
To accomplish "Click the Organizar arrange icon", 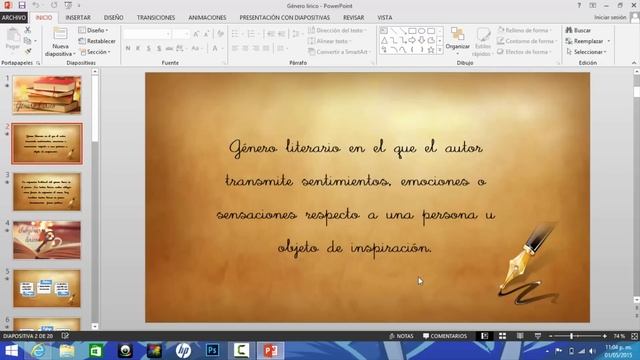I will 458,34.
